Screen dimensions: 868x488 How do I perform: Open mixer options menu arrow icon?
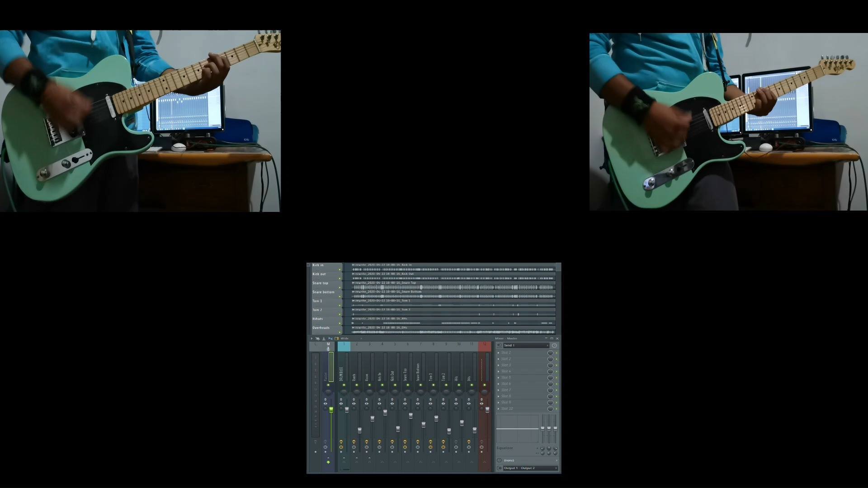[311, 338]
